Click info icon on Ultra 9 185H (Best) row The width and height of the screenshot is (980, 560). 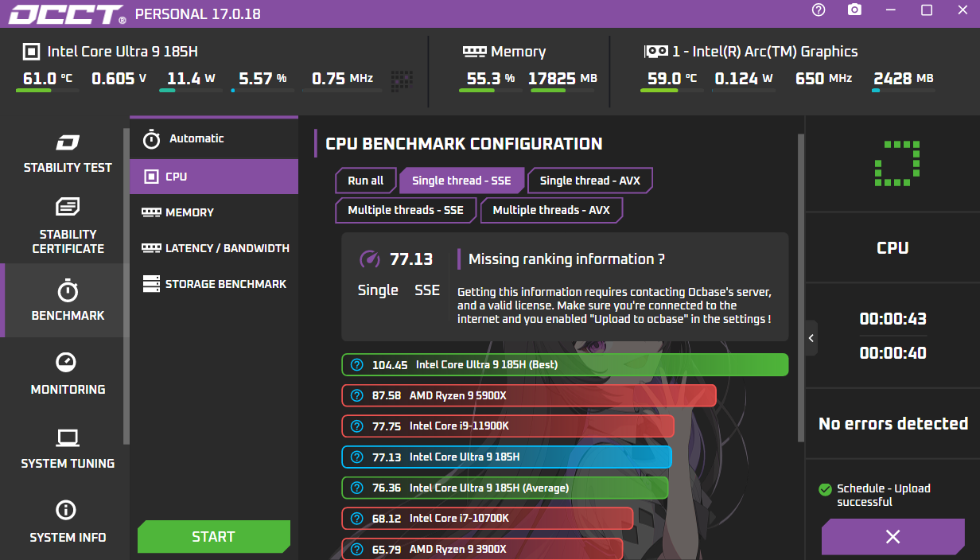[x=356, y=365]
